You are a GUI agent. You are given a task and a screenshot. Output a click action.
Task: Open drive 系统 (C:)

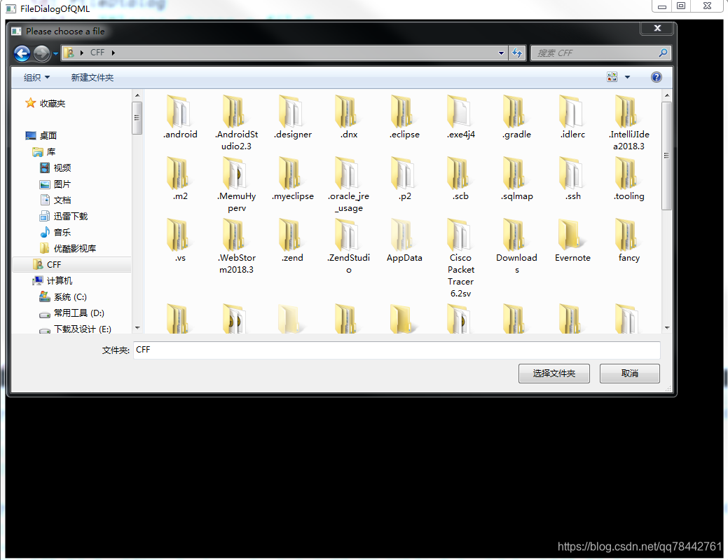click(x=63, y=296)
